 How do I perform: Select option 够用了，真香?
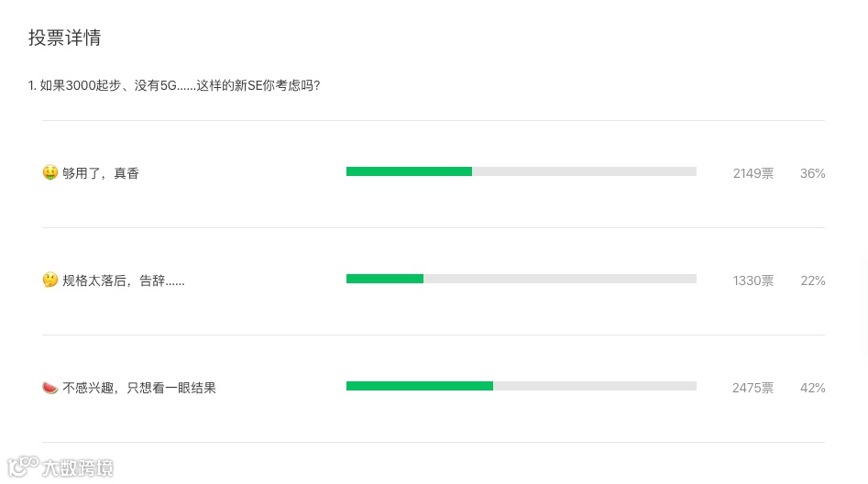click(101, 173)
